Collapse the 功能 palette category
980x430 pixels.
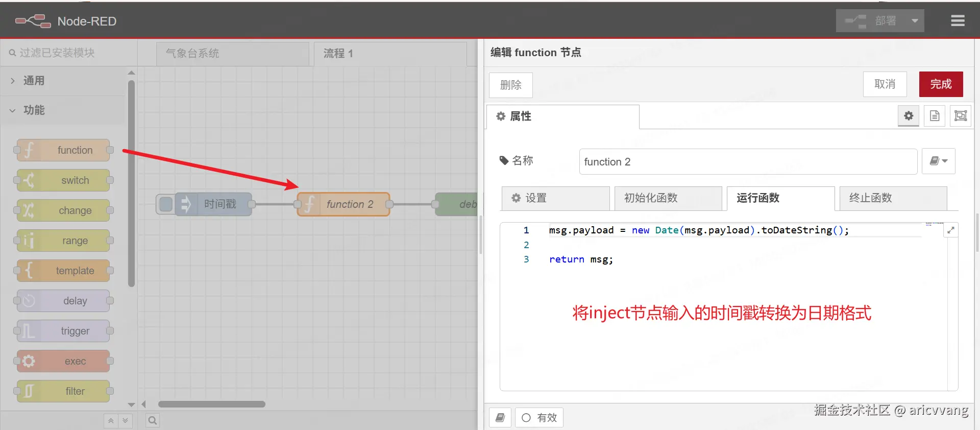click(62, 110)
